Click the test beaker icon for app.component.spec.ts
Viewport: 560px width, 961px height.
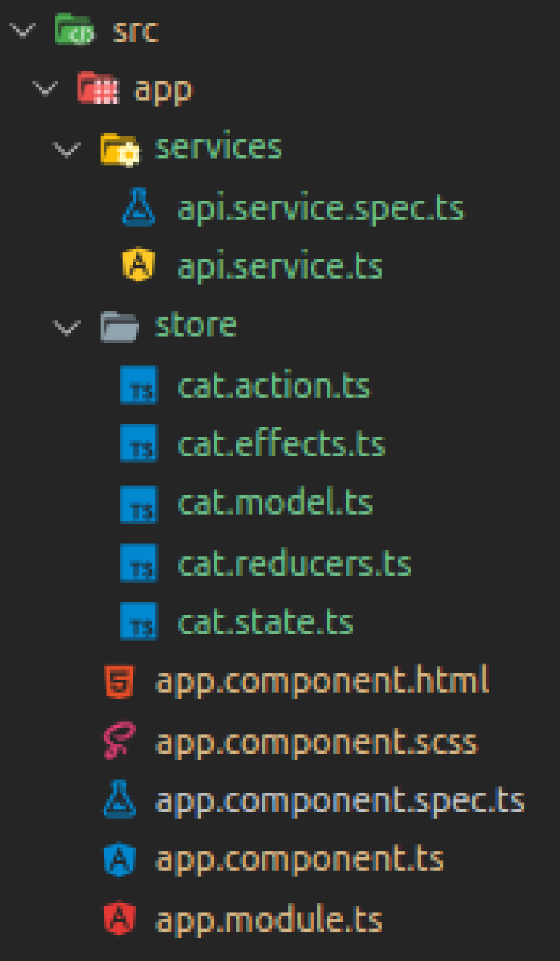[x=120, y=799]
